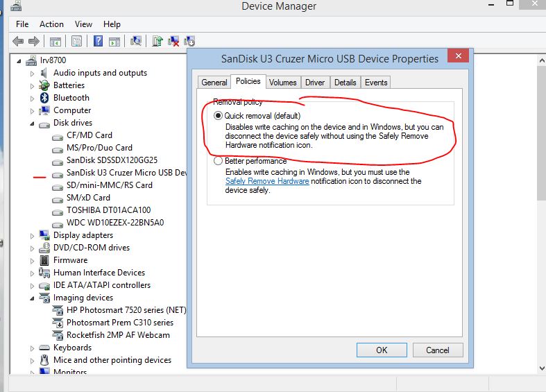
Task: Click the Mice and other pointing devices icon
Action: point(44,360)
